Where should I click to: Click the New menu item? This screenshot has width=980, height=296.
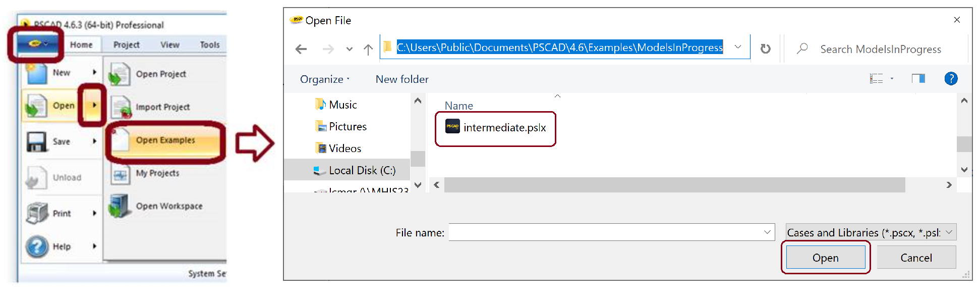(61, 73)
